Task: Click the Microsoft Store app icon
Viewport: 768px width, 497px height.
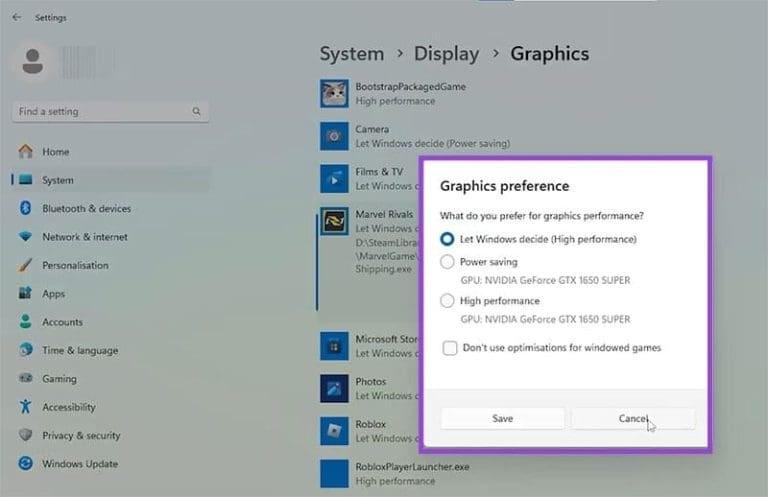Action: coord(334,346)
